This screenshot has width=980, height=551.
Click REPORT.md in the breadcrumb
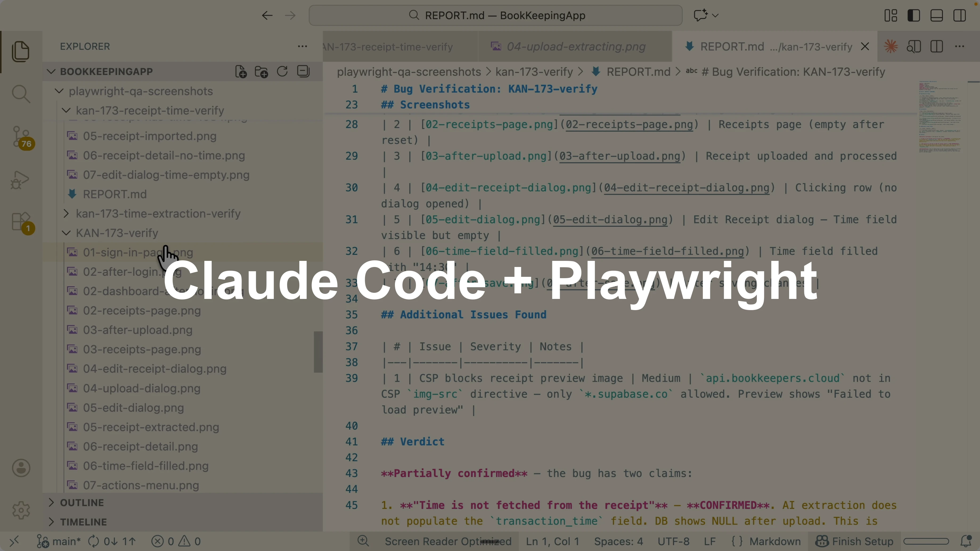click(638, 72)
